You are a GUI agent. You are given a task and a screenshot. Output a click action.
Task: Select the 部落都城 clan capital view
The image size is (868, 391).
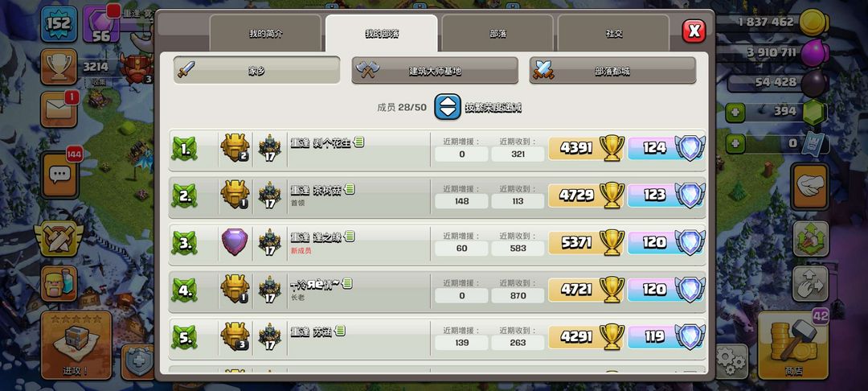612,70
